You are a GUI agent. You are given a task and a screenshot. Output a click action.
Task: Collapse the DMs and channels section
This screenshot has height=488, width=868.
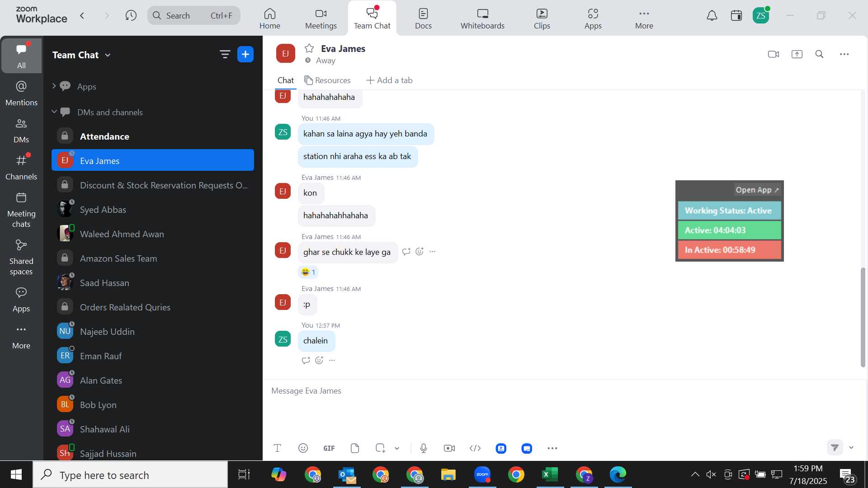coord(54,111)
